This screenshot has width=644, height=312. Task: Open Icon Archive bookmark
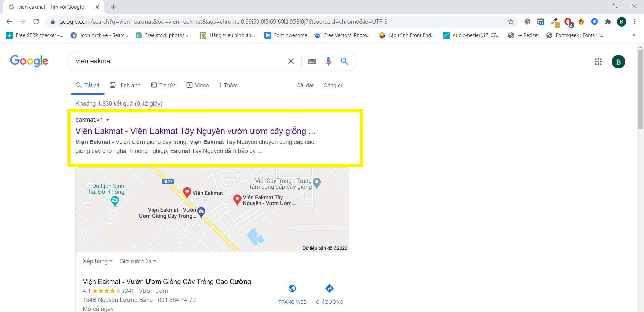[99, 35]
